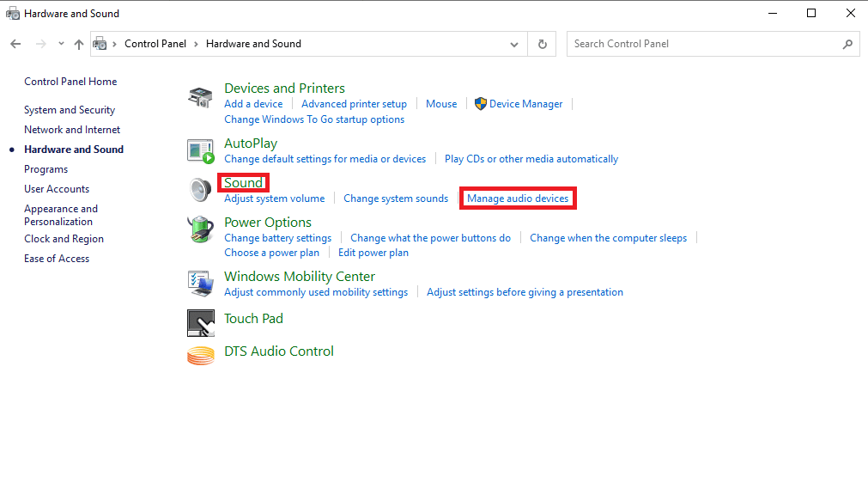This screenshot has width=868, height=501.
Task: Click the refresh button in address bar
Action: [542, 44]
